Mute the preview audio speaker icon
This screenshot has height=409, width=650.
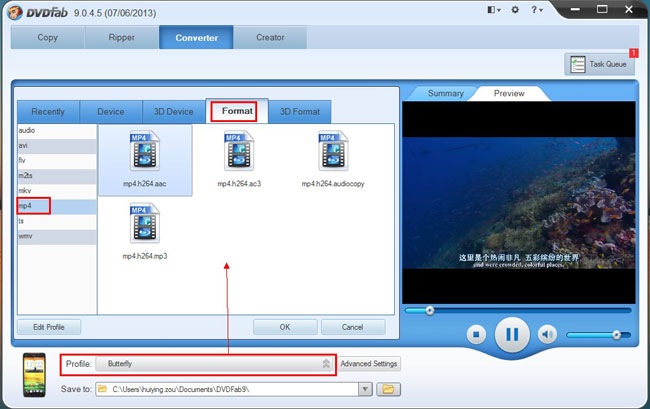coord(547,334)
